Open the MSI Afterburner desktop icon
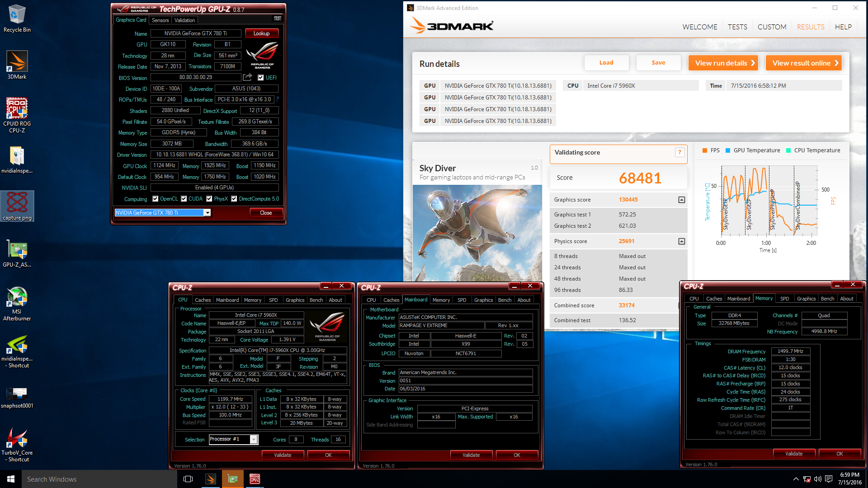The height and width of the screenshot is (488, 868). click(17, 304)
